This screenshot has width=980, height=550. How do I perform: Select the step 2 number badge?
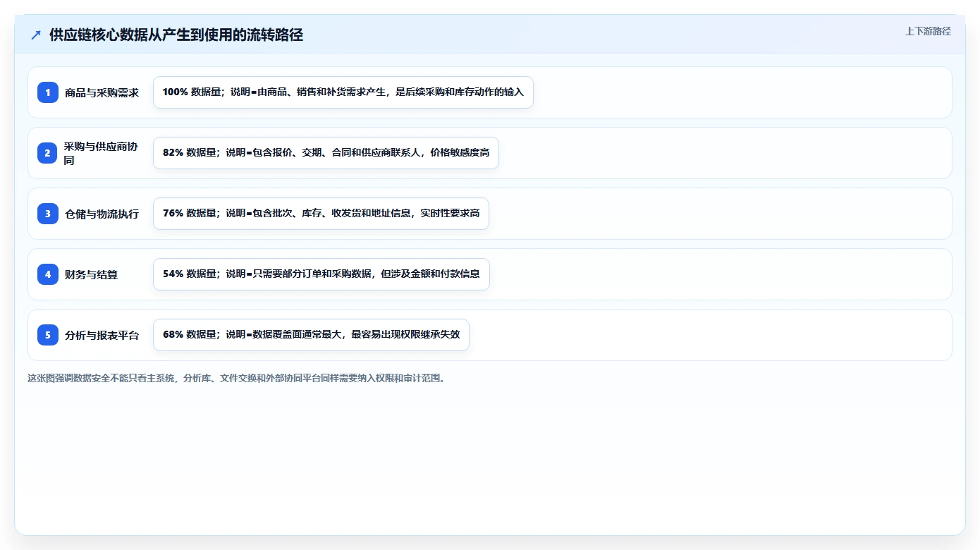pos(48,153)
